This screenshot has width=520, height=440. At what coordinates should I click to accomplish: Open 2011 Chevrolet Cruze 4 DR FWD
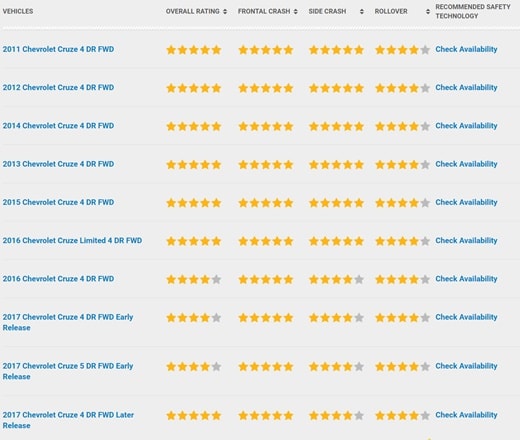[58, 49]
